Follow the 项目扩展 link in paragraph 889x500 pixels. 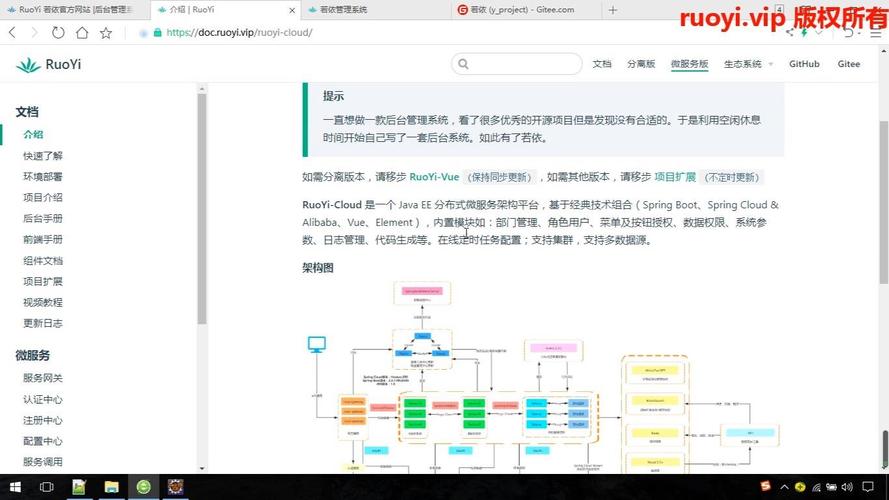point(675,177)
